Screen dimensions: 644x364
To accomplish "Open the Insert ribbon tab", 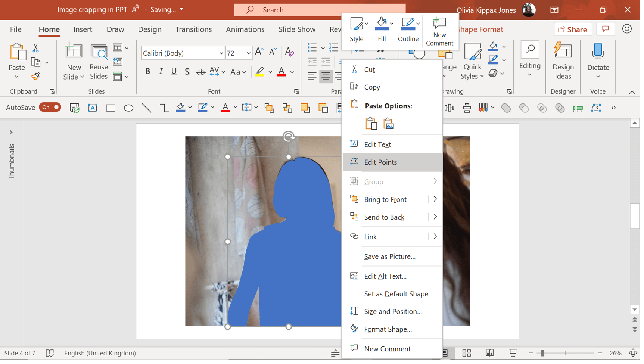I will 83,29.
